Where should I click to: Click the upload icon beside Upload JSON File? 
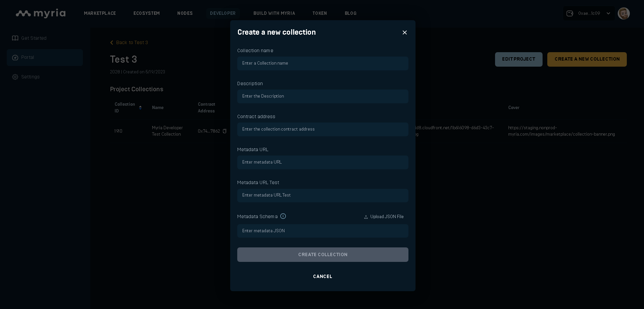pos(366,217)
